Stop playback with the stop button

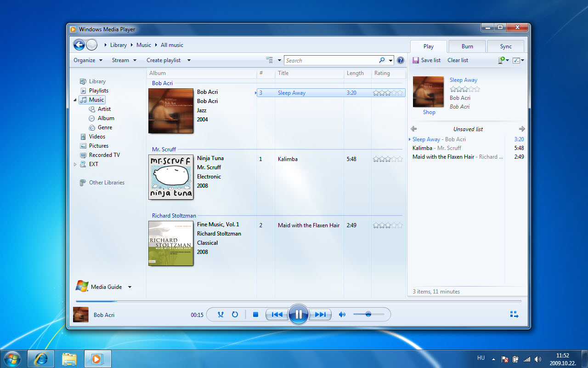(255, 315)
